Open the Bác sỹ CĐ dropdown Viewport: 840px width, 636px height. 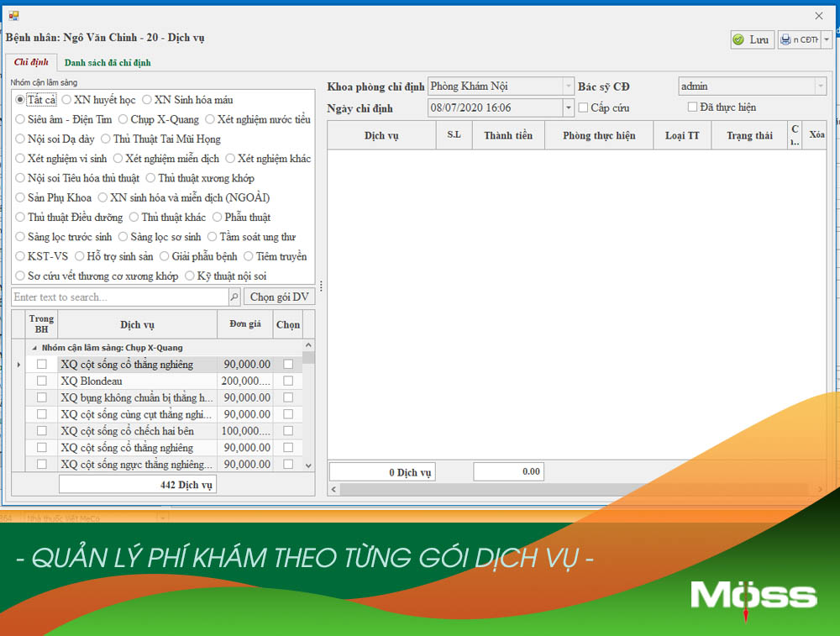click(x=821, y=86)
